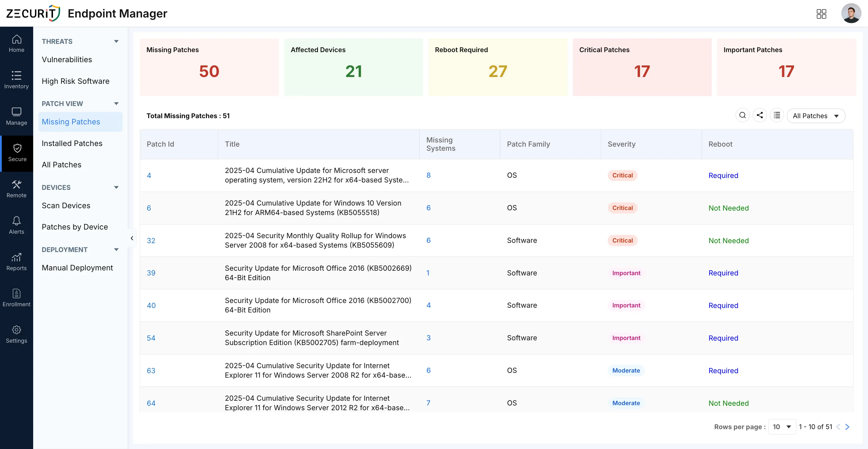Image resolution: width=868 pixels, height=449 pixels.
Task: Open the user profile avatar
Action: [x=851, y=14]
